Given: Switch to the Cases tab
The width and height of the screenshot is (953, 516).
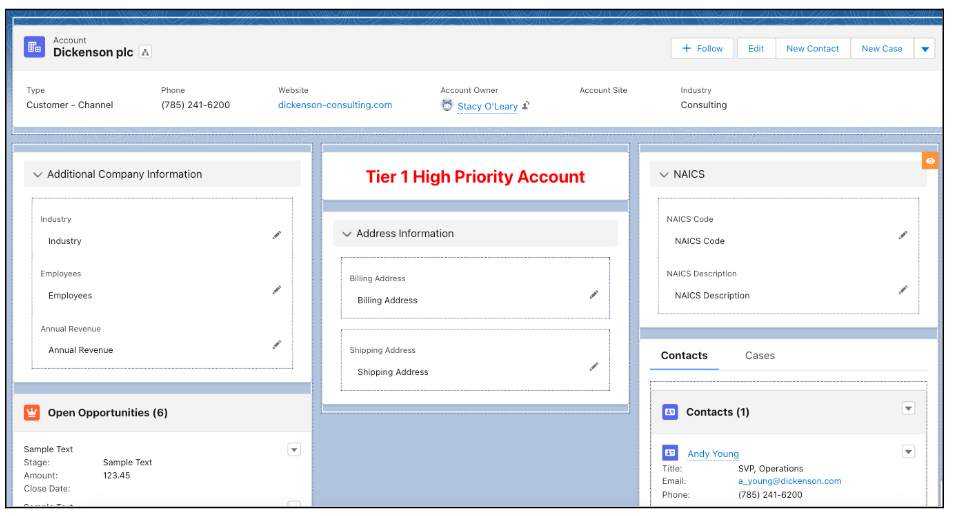Looking at the screenshot, I should [760, 356].
